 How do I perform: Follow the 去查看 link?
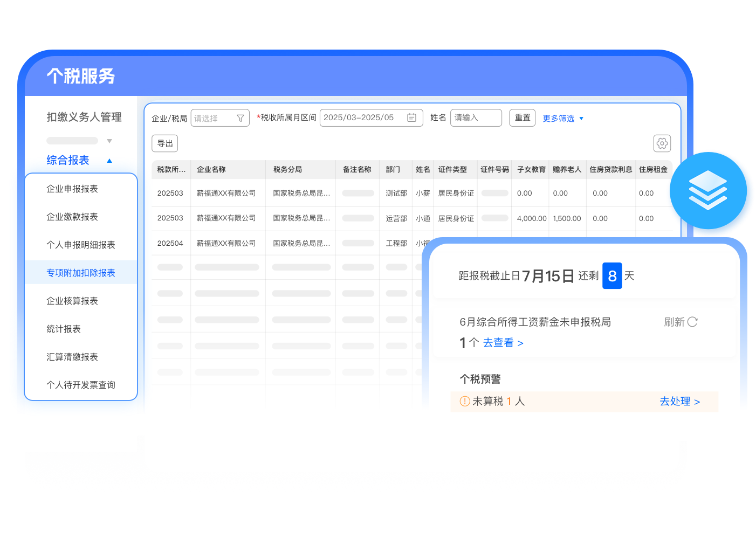(503, 343)
